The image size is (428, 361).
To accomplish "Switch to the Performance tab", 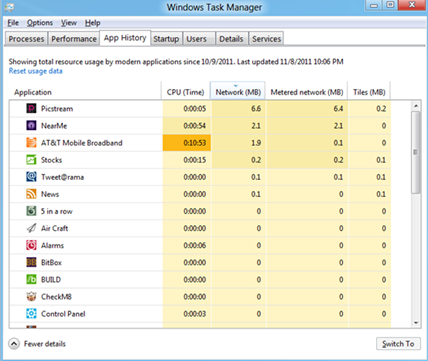I will pyautogui.click(x=74, y=39).
